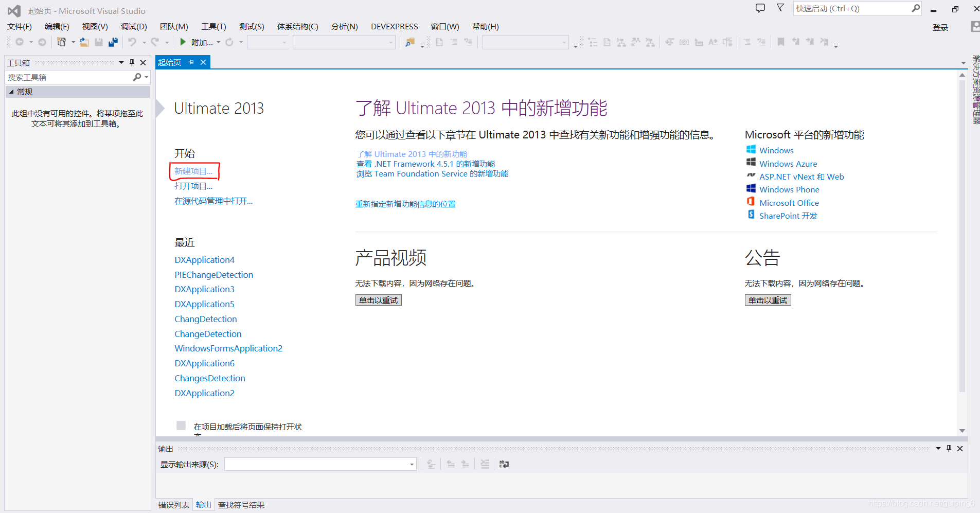
Task: Check the 在项目加载后将页面保持打开状态 checkbox
Action: [181, 426]
